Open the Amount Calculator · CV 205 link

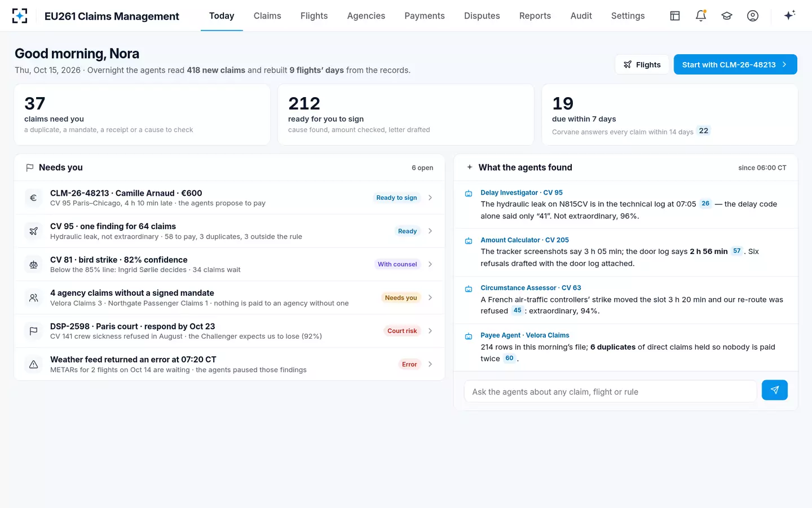[524, 240]
